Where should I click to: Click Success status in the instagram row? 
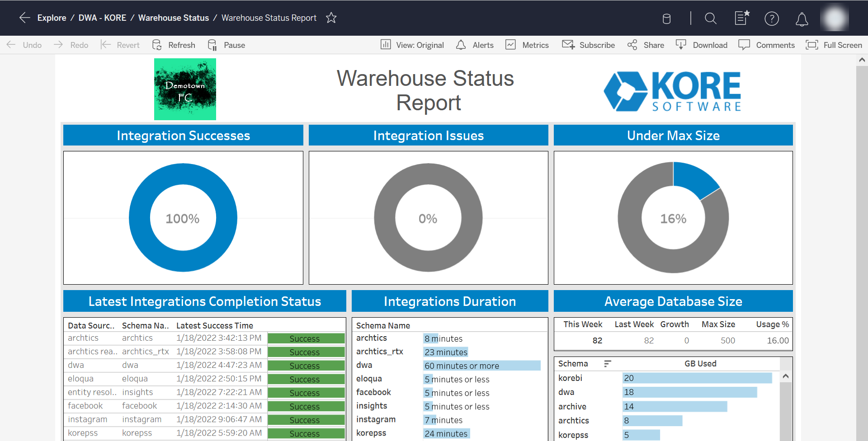pyautogui.click(x=306, y=420)
